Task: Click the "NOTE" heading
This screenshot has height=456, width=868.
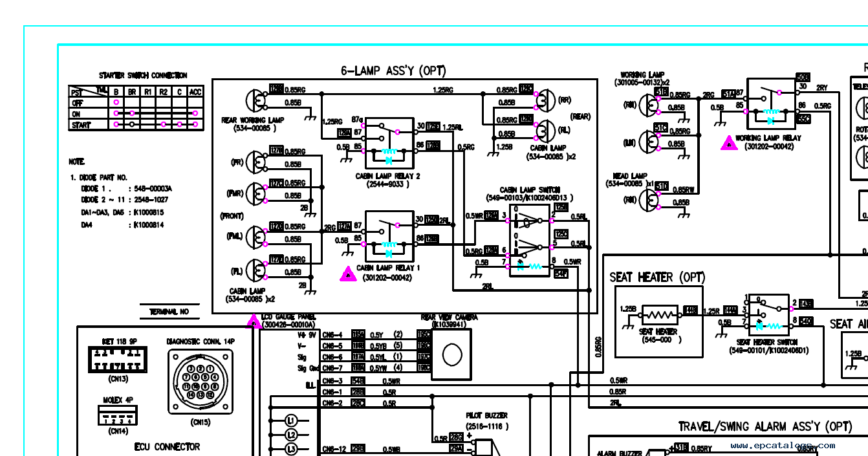Action: [77, 162]
